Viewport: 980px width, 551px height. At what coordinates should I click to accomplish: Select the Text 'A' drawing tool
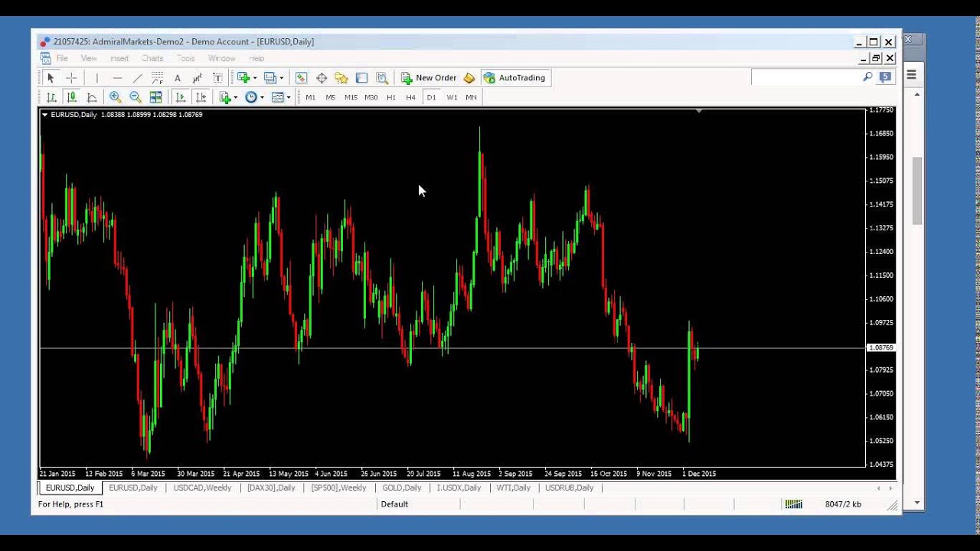click(178, 78)
